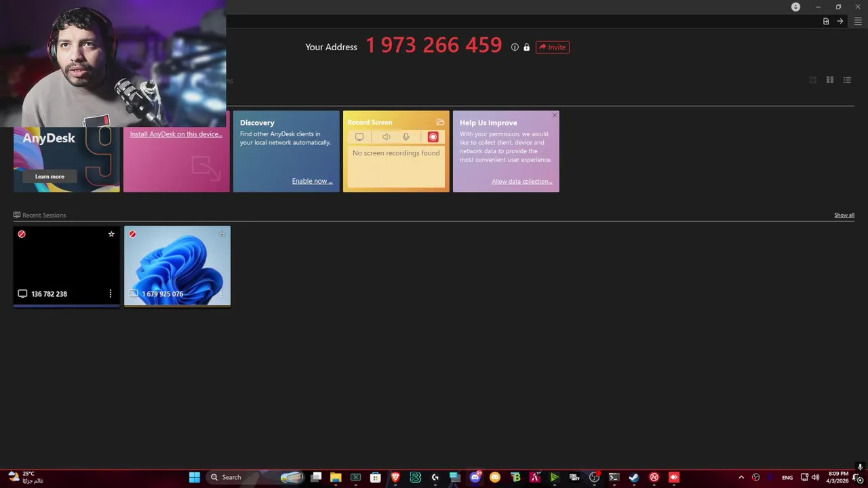Click the ENG language indicator
868x488 pixels.
[787, 477]
